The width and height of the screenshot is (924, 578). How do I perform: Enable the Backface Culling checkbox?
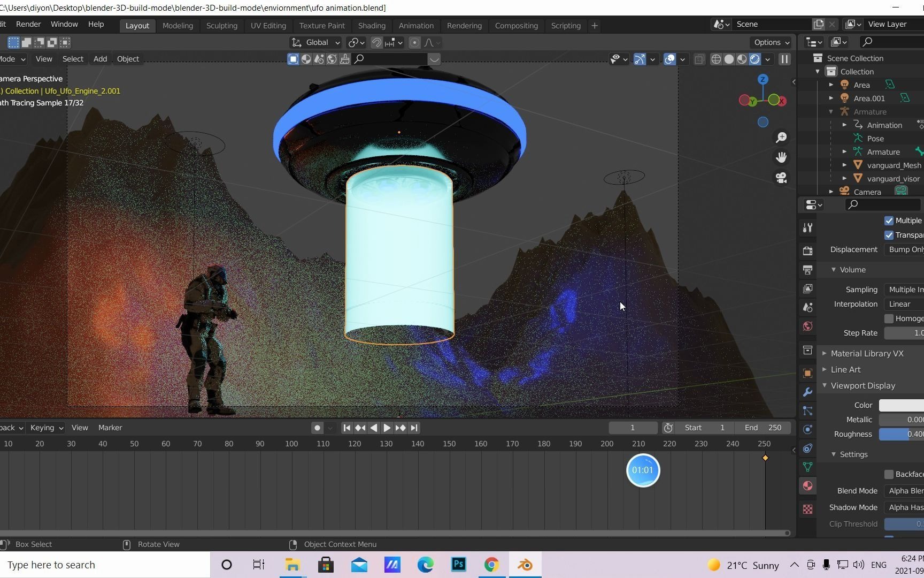coord(889,474)
